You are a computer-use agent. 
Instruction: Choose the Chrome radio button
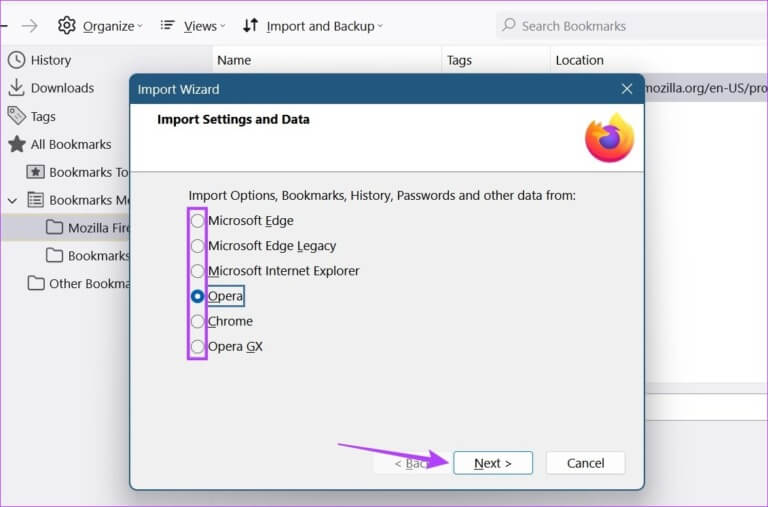pyautogui.click(x=197, y=321)
